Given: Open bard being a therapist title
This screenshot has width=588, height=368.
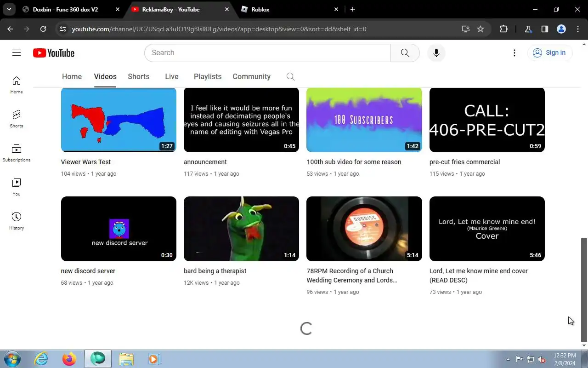Looking at the screenshot, I should [215, 271].
